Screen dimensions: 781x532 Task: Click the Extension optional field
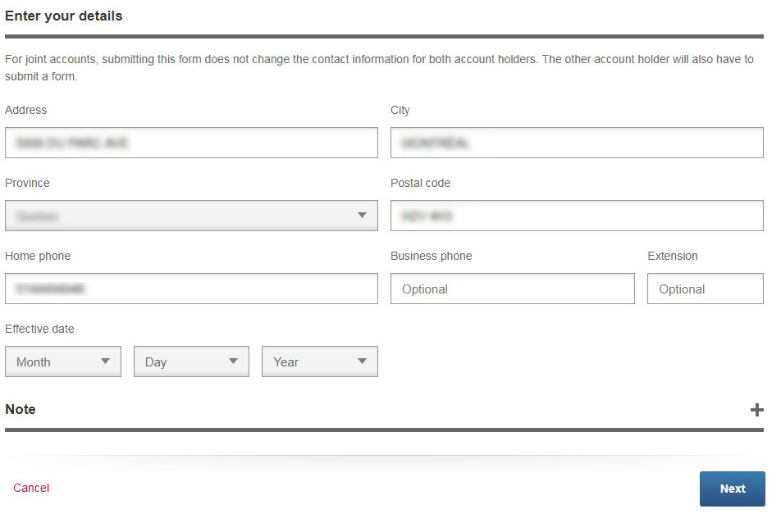click(706, 289)
